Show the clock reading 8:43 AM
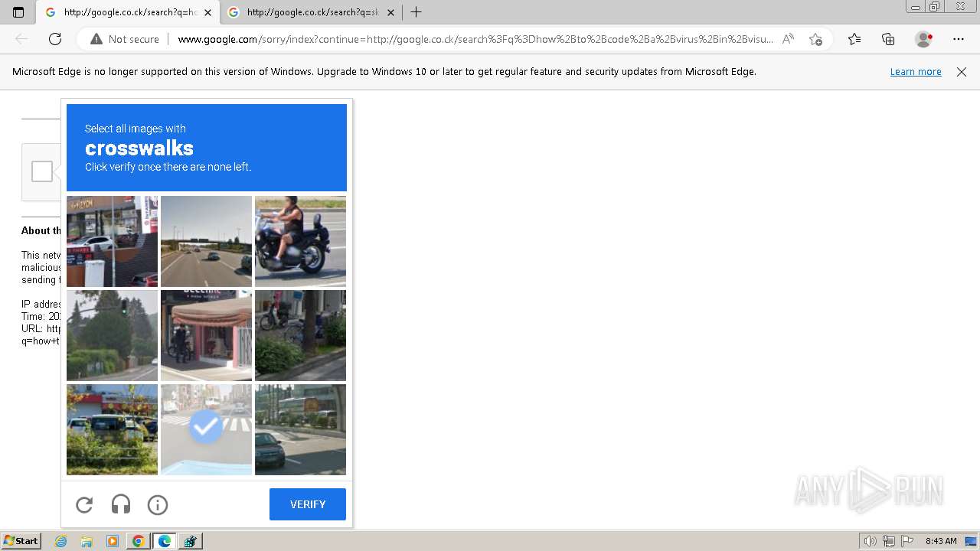This screenshot has height=551, width=980. pos(941,541)
